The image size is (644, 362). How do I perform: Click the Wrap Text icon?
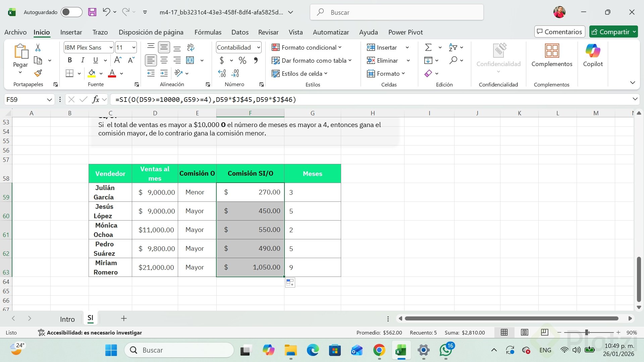tap(191, 47)
